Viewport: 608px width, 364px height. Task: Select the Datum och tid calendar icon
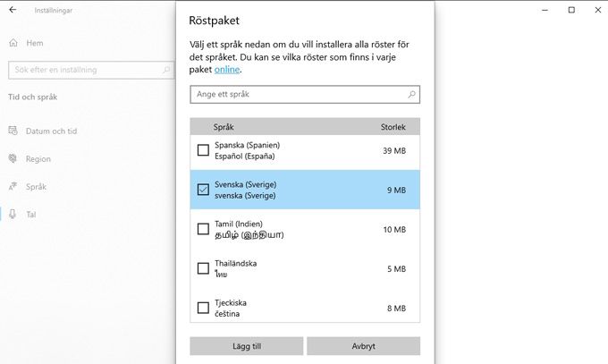click(x=13, y=131)
